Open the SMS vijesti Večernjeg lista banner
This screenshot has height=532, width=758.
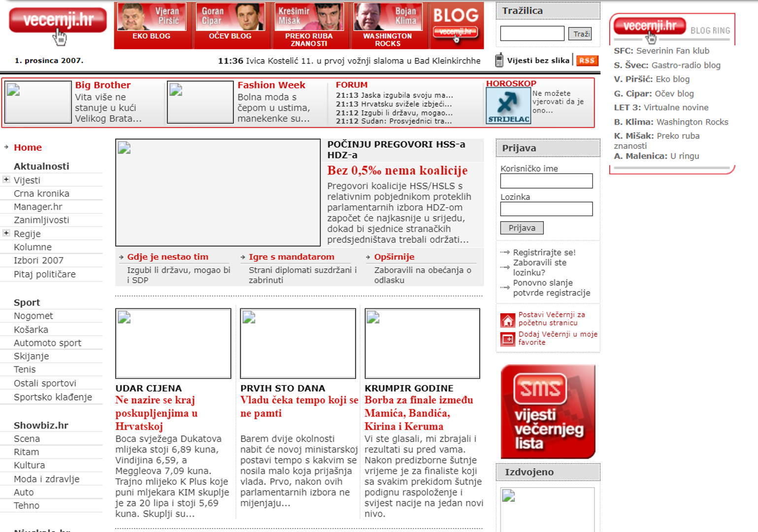tap(548, 412)
